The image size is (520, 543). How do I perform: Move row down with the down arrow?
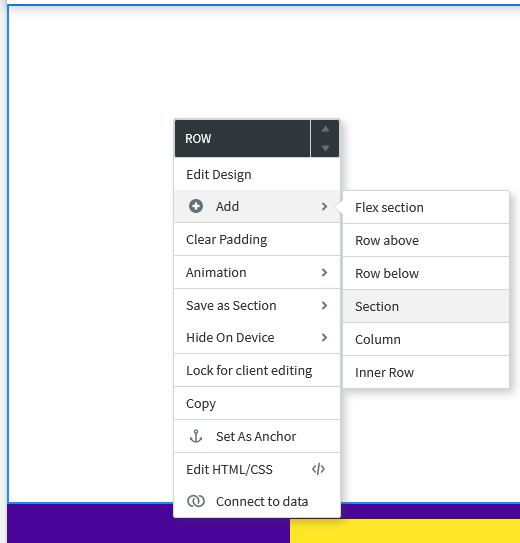point(325,148)
